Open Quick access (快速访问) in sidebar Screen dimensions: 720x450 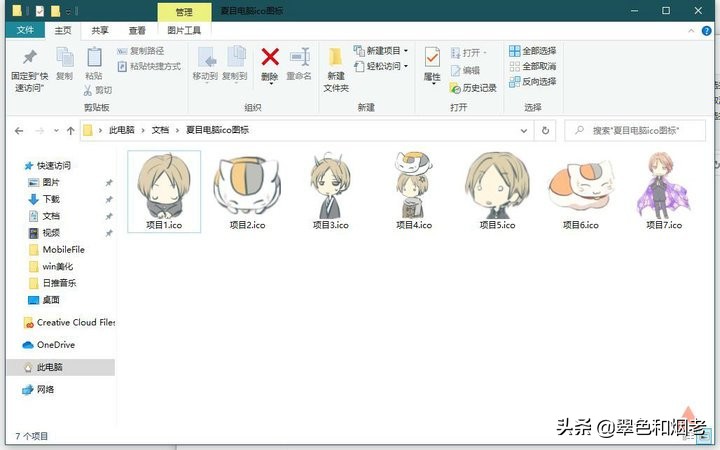coord(48,166)
